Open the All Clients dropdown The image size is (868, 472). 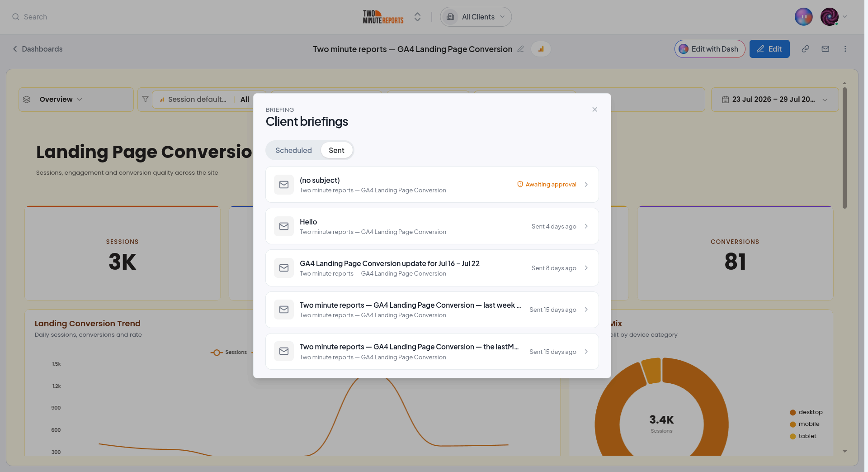tap(476, 17)
